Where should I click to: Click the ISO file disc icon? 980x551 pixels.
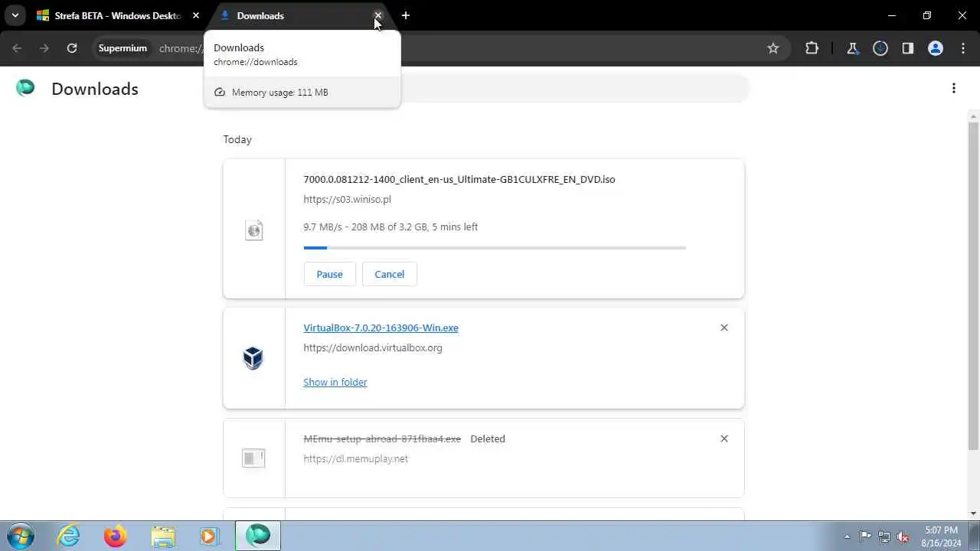click(253, 230)
